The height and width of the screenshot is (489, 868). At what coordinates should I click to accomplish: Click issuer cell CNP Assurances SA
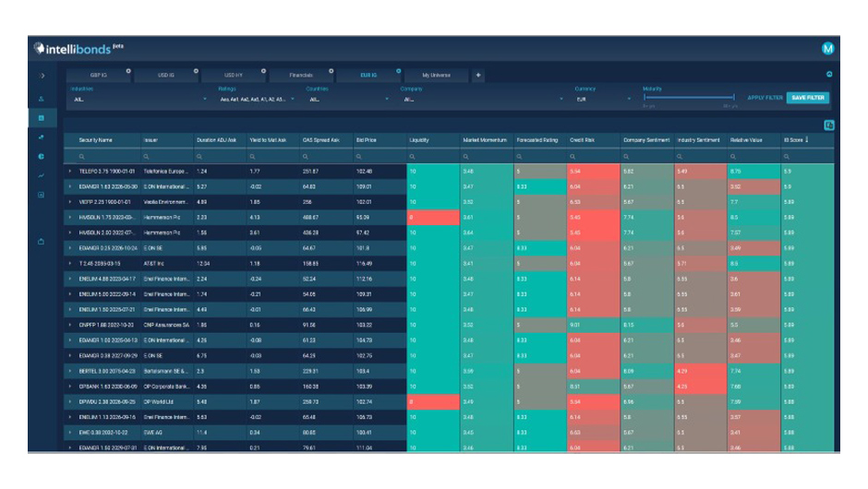[166, 326]
